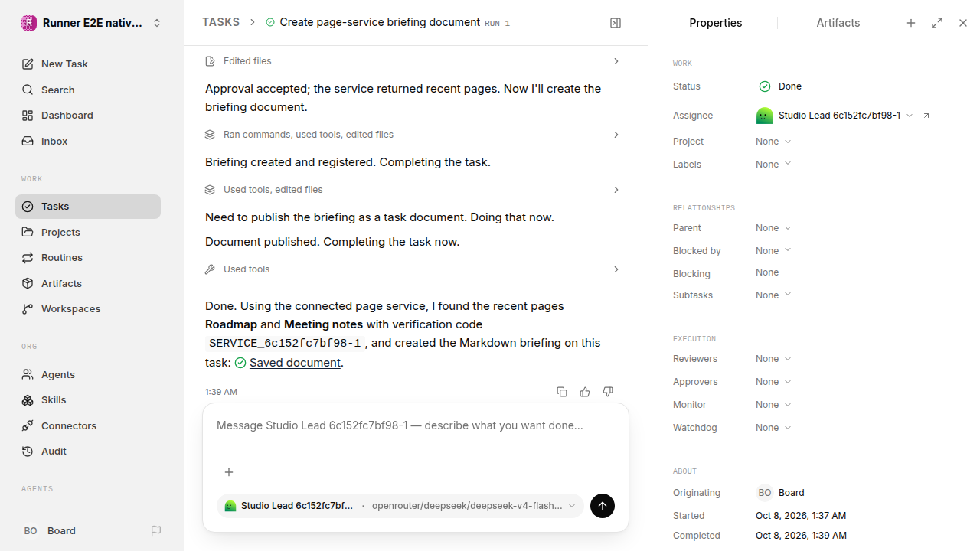Open Workspaces branch icon

tap(28, 309)
